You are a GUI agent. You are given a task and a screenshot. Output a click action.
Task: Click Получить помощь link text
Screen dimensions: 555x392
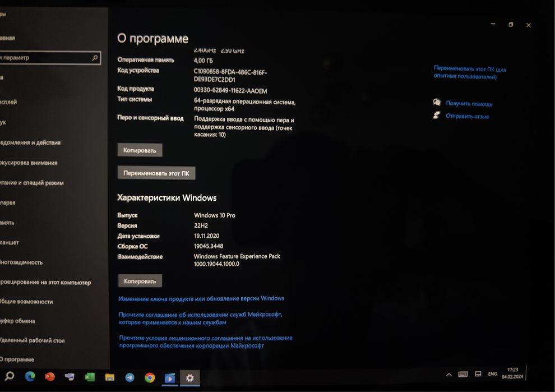469,103
